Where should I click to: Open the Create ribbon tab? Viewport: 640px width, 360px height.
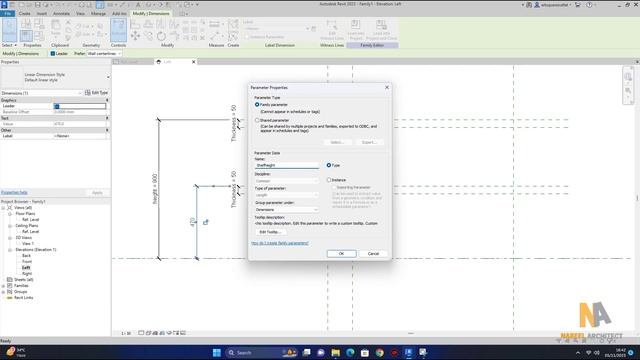24,13
